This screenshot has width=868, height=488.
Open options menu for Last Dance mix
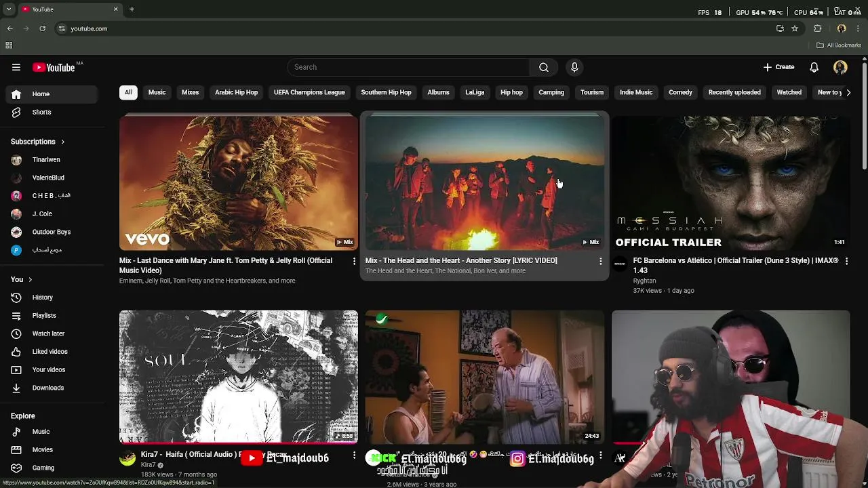click(354, 261)
